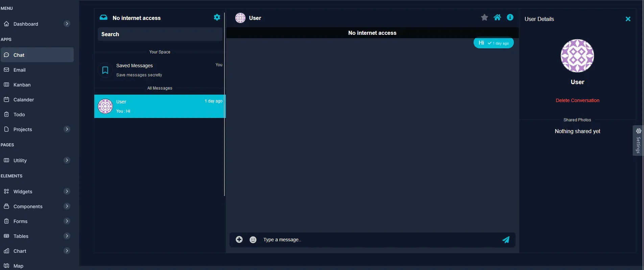Click the Email envelope icon

point(6,70)
